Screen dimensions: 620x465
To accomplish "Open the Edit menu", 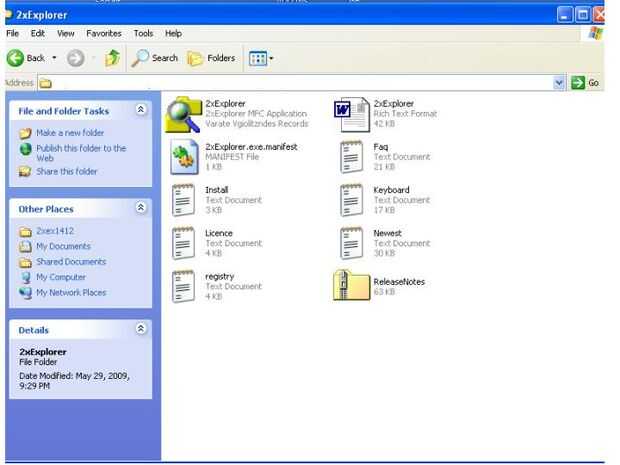I will [x=38, y=34].
